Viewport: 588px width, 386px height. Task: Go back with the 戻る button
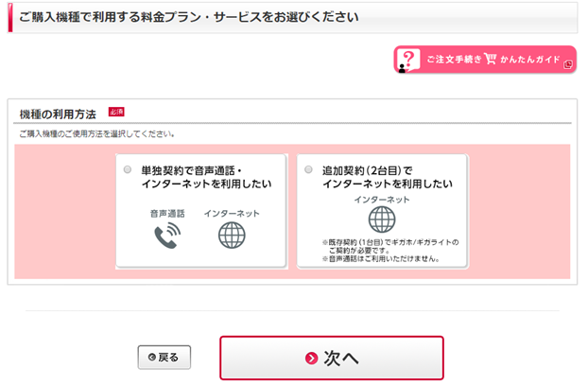pyautogui.click(x=164, y=357)
